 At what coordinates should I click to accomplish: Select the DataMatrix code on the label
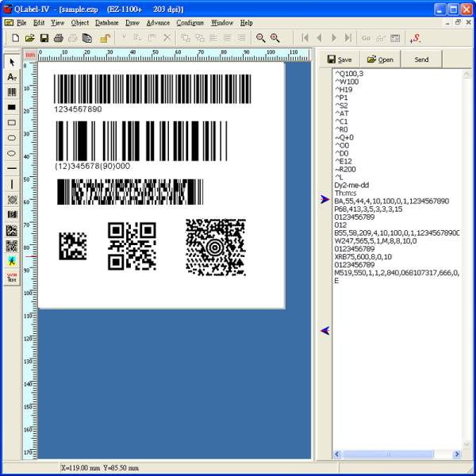[73, 246]
